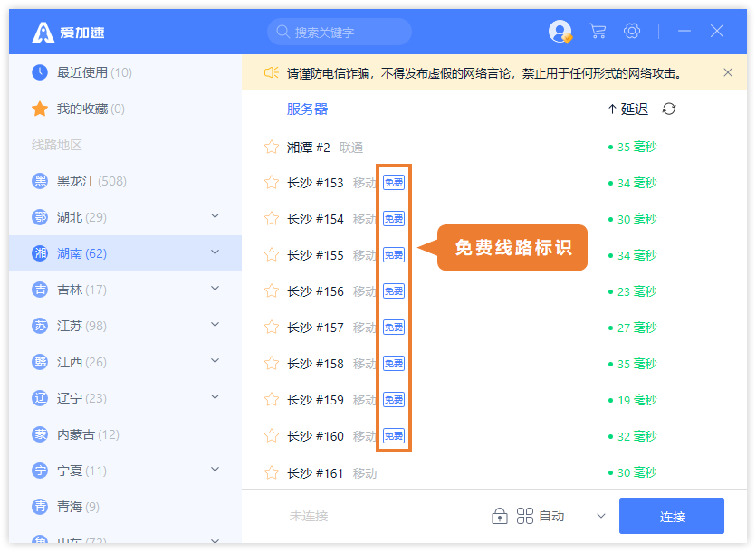Click the 连接 button

671,516
